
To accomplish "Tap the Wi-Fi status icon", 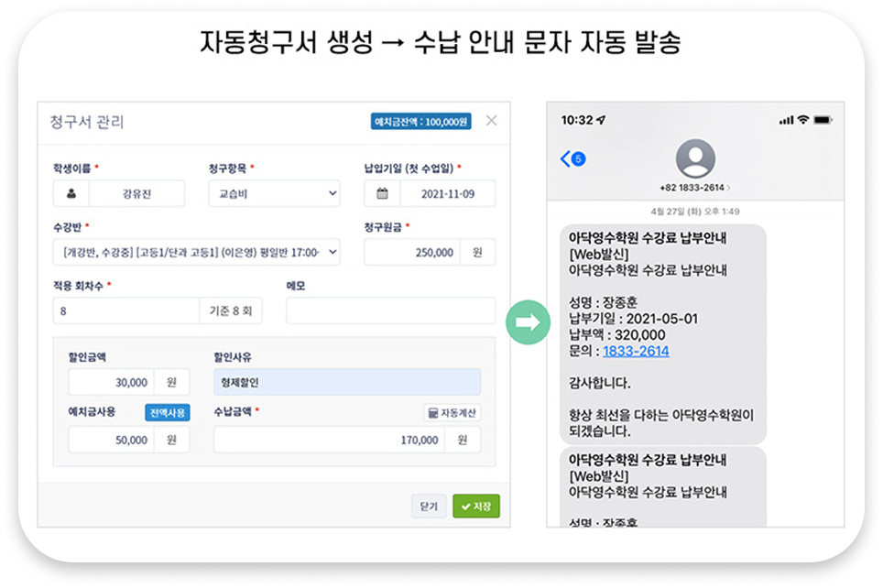I will click(803, 120).
